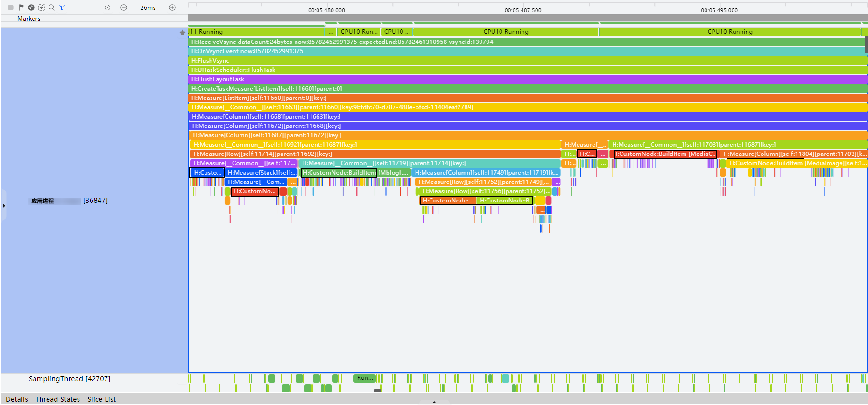The height and width of the screenshot is (405, 868).
Task: Select the blue H:Custo... slice
Action: pos(207,173)
